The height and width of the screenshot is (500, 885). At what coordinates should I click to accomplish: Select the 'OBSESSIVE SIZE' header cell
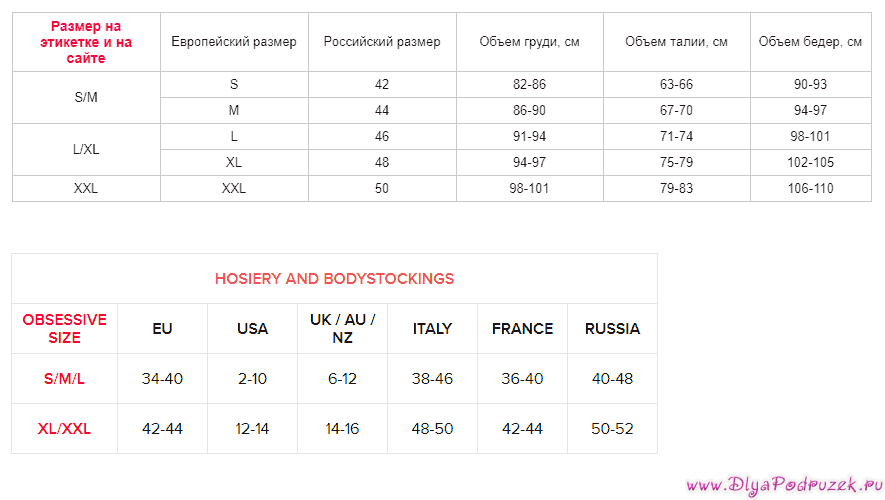point(64,328)
